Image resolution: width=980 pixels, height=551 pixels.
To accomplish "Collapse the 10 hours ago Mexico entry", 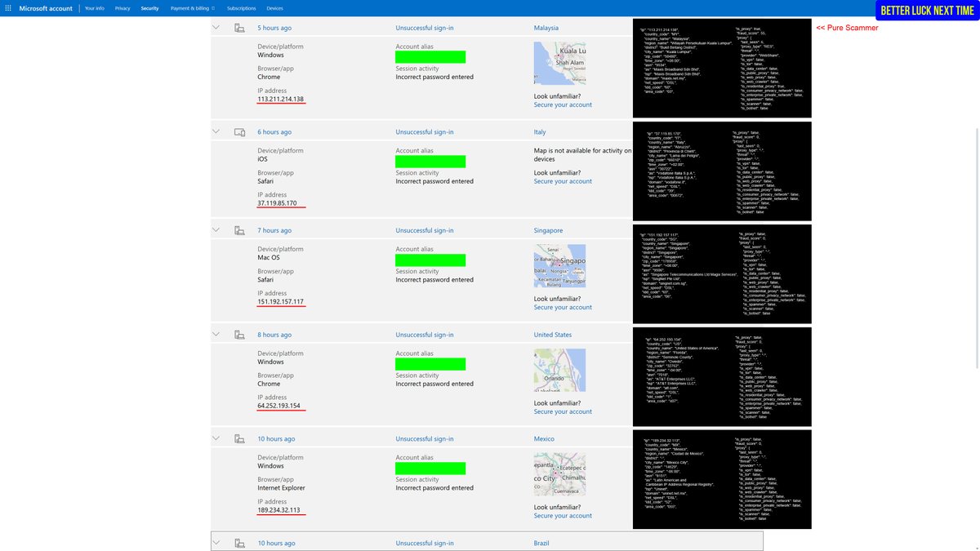I will tap(216, 438).
